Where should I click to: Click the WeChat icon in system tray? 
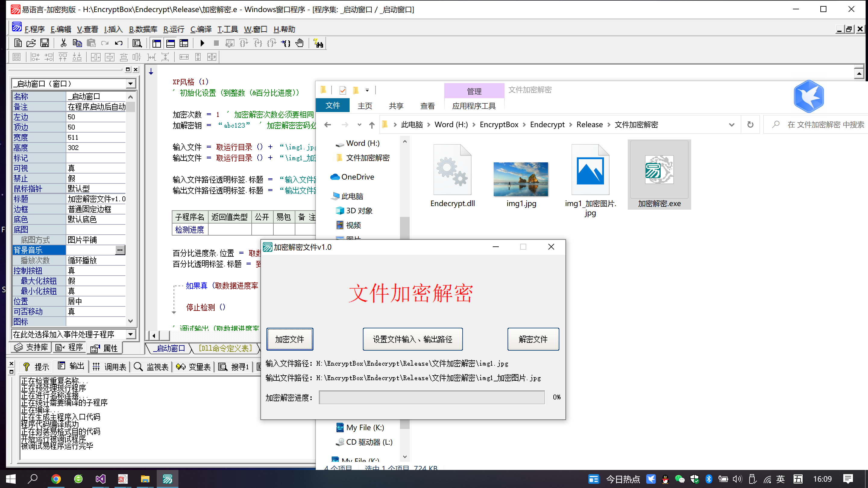[680, 479]
